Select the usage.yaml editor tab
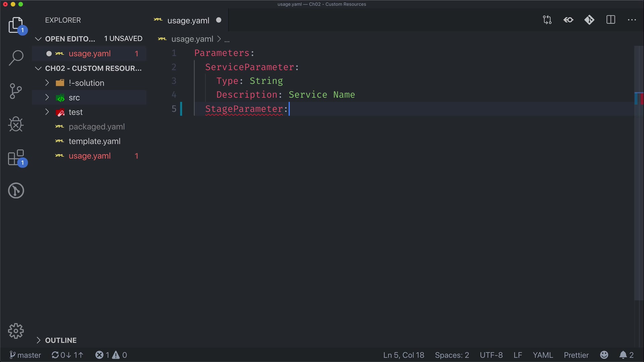 [x=188, y=20]
